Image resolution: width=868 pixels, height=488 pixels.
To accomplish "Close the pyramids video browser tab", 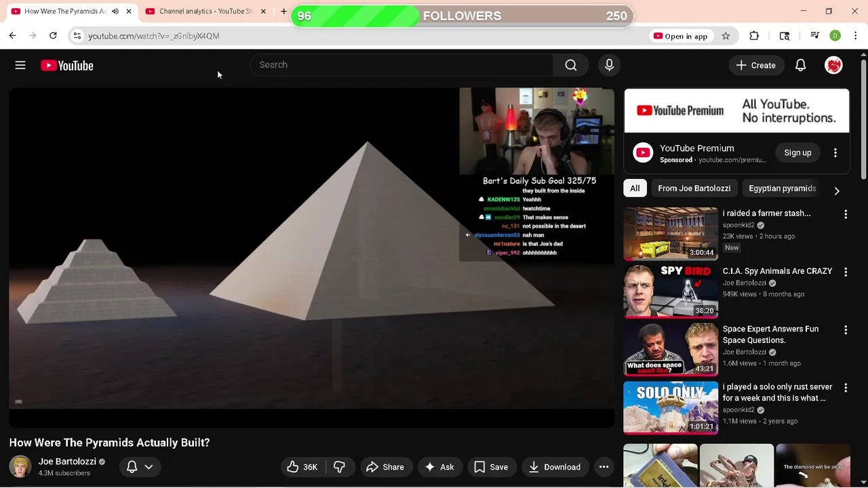I will [x=129, y=12].
